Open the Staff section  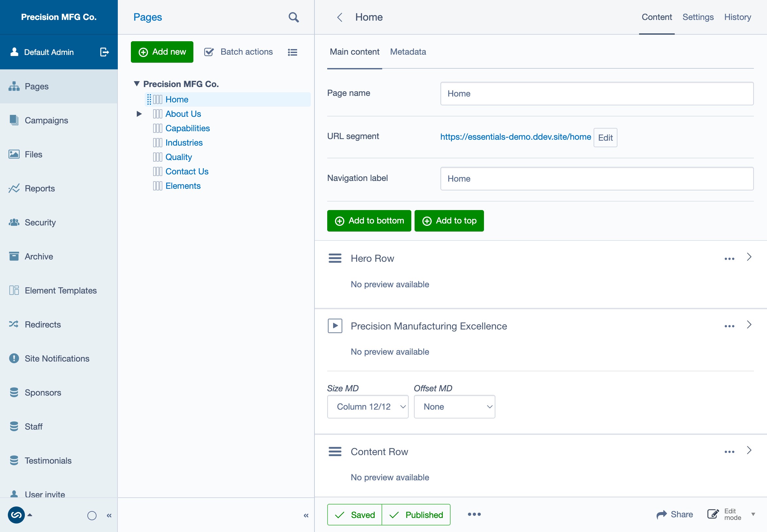59,426
